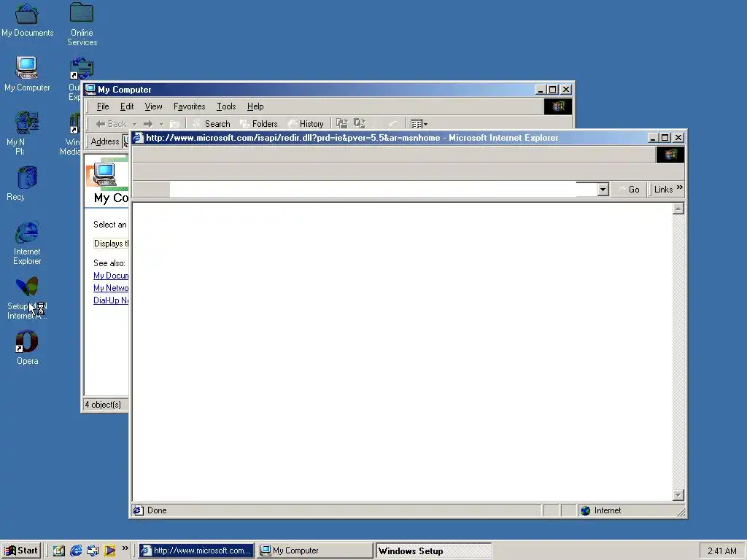The image size is (747, 560).
Task: Maximize the Internet Explorer window
Action: tap(665, 138)
